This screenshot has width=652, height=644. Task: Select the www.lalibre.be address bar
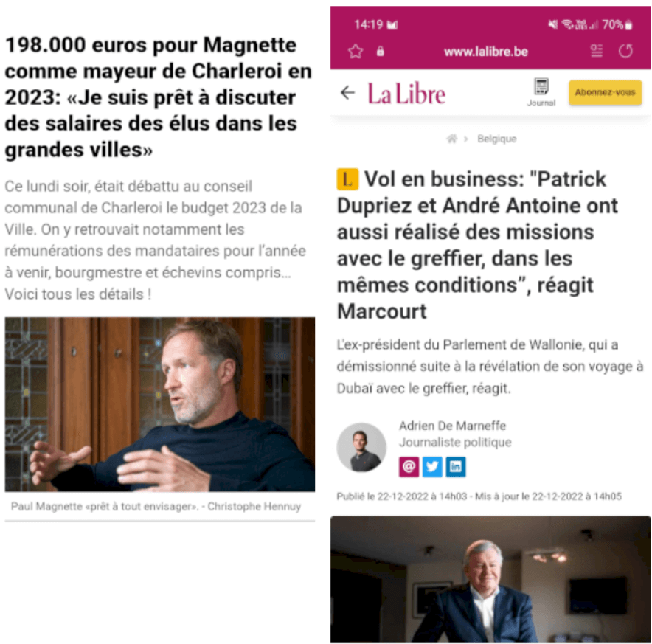click(485, 52)
